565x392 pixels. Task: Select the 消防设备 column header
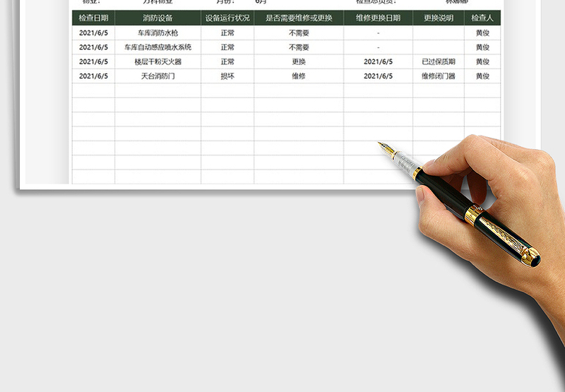click(157, 18)
